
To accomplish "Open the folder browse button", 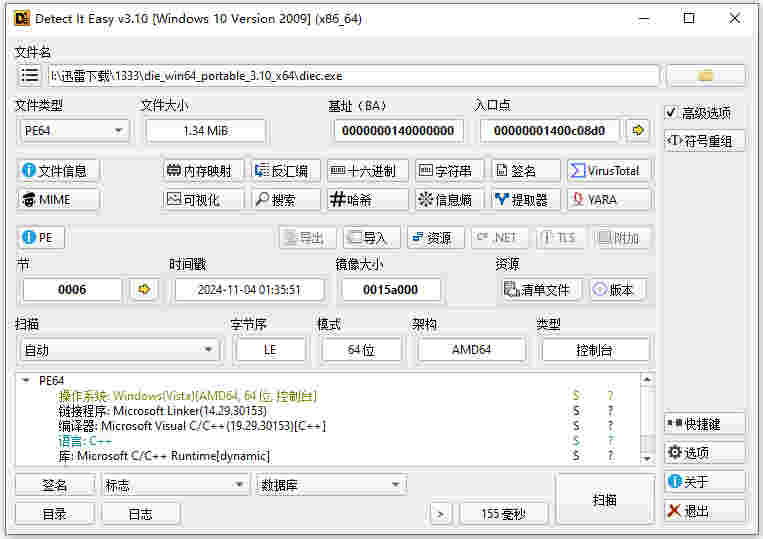I will point(705,75).
